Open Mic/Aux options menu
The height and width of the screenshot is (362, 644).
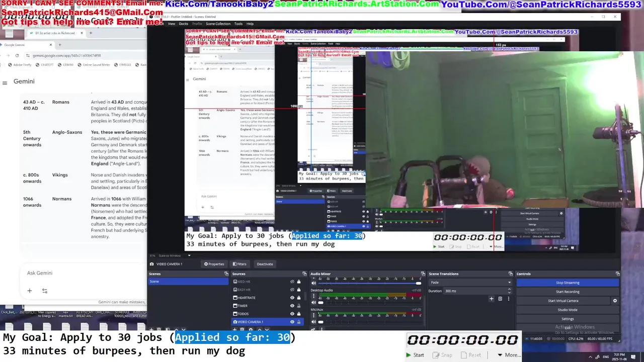click(x=314, y=315)
